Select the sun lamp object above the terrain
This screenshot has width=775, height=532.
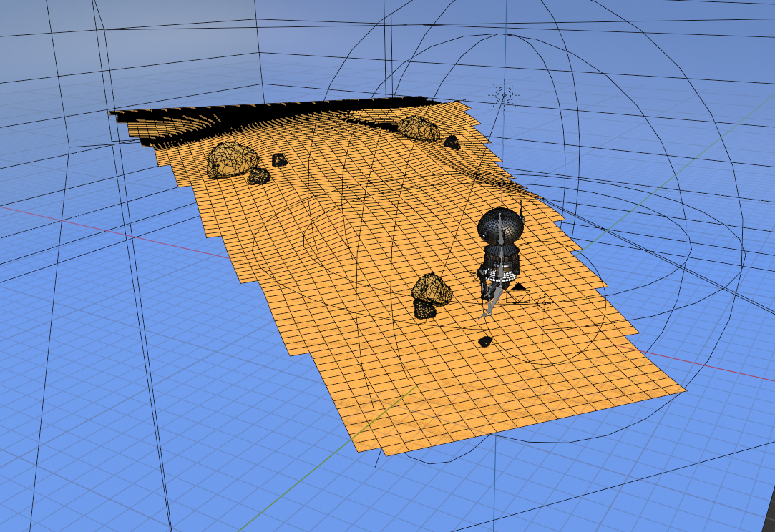505,95
